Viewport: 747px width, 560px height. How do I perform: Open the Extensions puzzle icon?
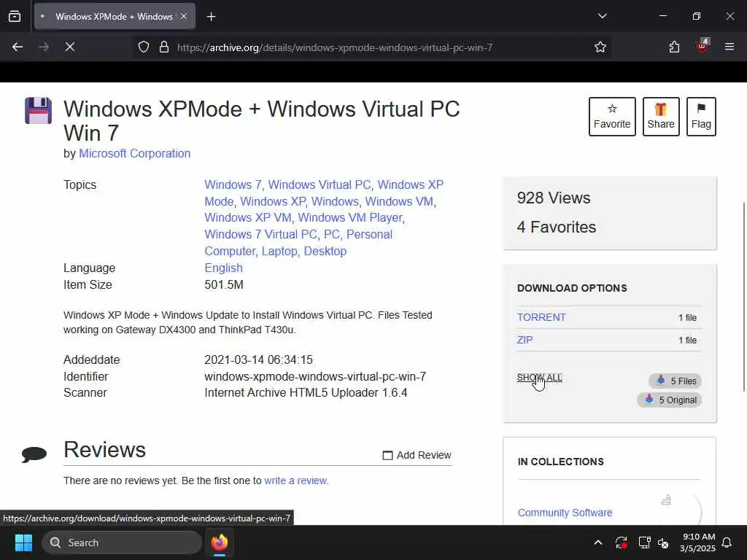[674, 47]
